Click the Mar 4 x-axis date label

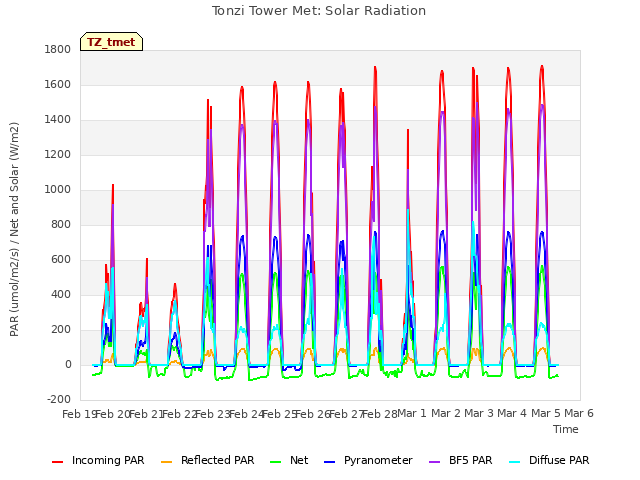(512, 413)
